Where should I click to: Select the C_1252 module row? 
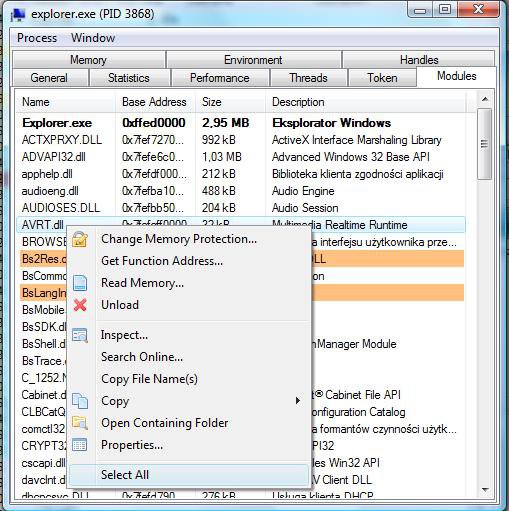click(45, 378)
